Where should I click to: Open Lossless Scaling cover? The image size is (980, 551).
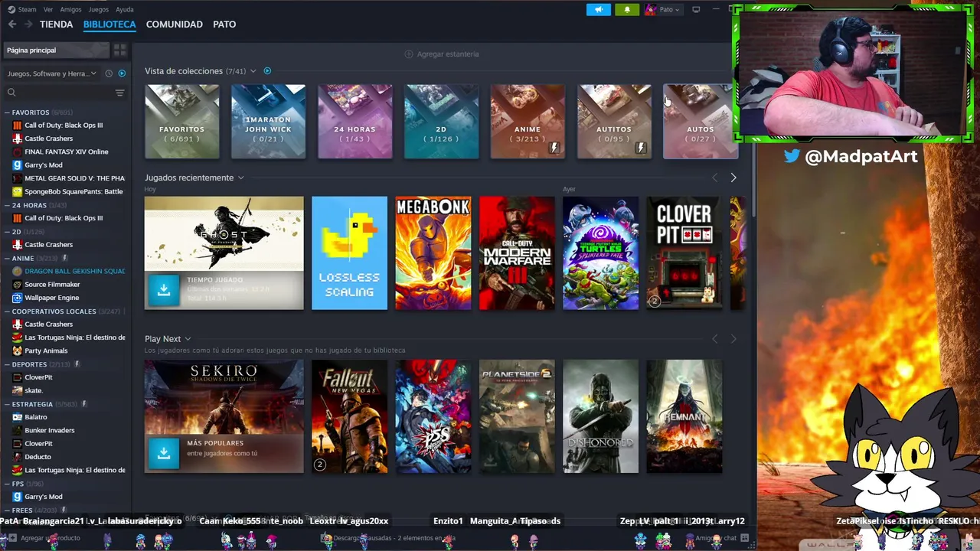tap(349, 253)
